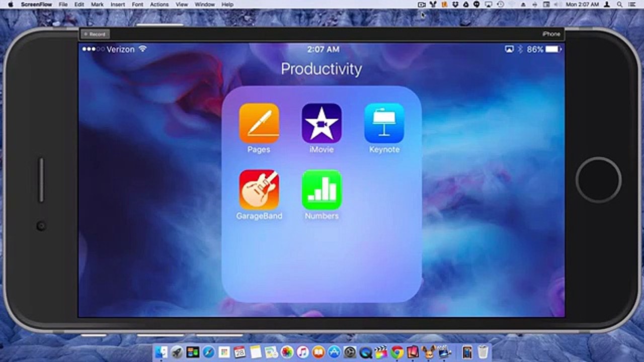Open the Mark menu
This screenshot has height=362, width=644.
(x=97, y=5)
